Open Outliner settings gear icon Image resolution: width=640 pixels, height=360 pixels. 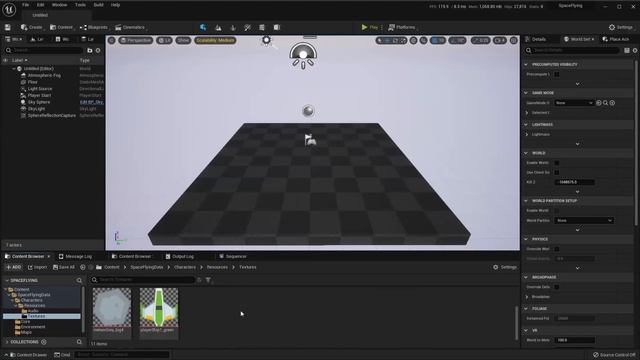[x=98, y=50]
